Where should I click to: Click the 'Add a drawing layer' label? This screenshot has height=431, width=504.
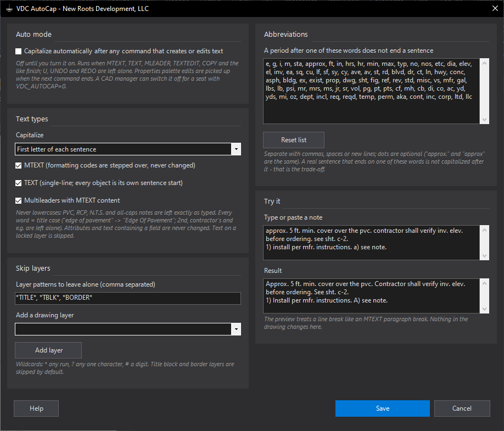coord(44,315)
